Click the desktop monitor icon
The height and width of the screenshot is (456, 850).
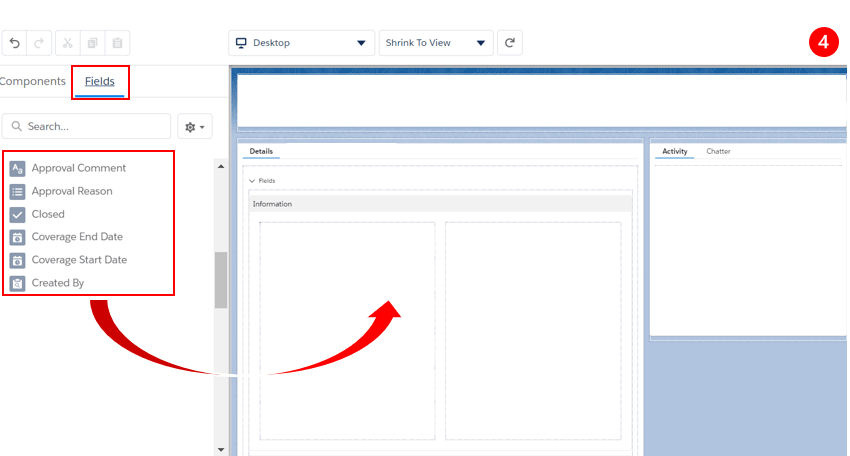click(x=241, y=43)
